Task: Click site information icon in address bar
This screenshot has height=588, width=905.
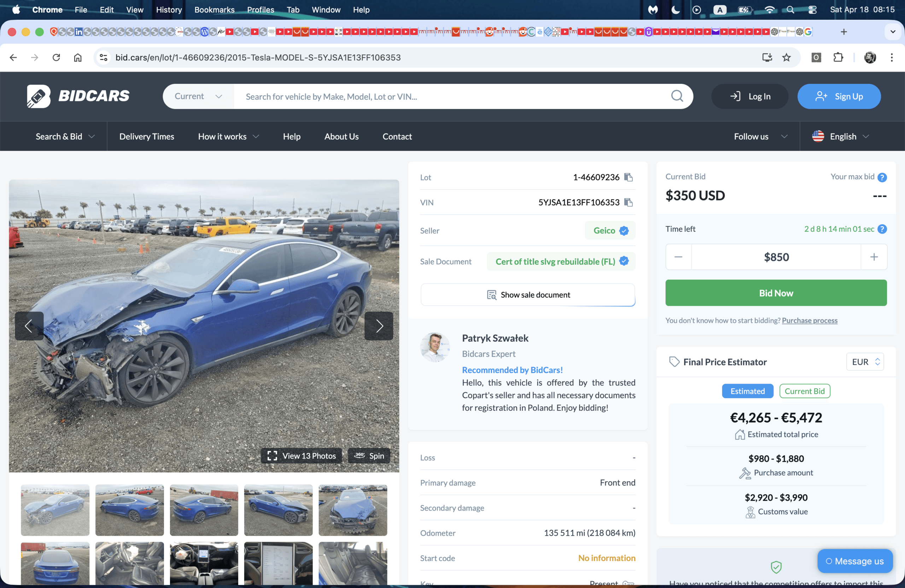Action: pos(104,57)
